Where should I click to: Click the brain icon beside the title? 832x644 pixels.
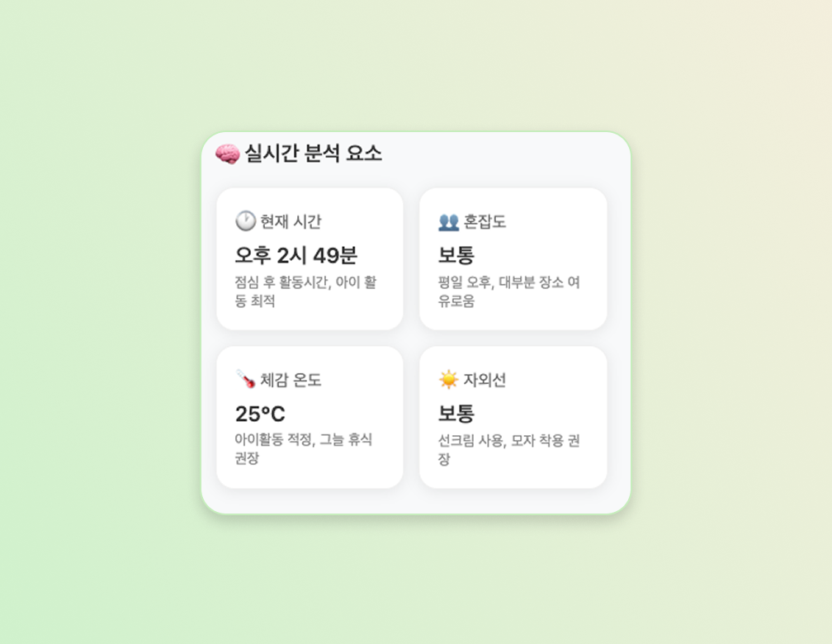click(x=227, y=154)
